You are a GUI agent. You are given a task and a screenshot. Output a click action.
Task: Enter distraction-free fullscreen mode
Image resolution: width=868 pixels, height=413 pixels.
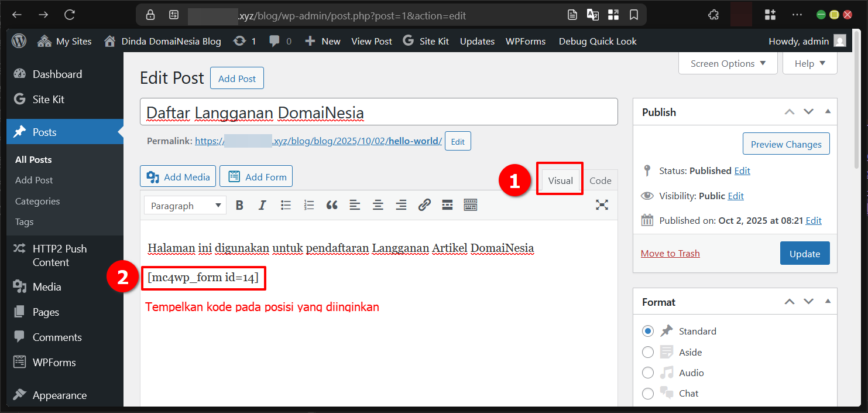[602, 204]
